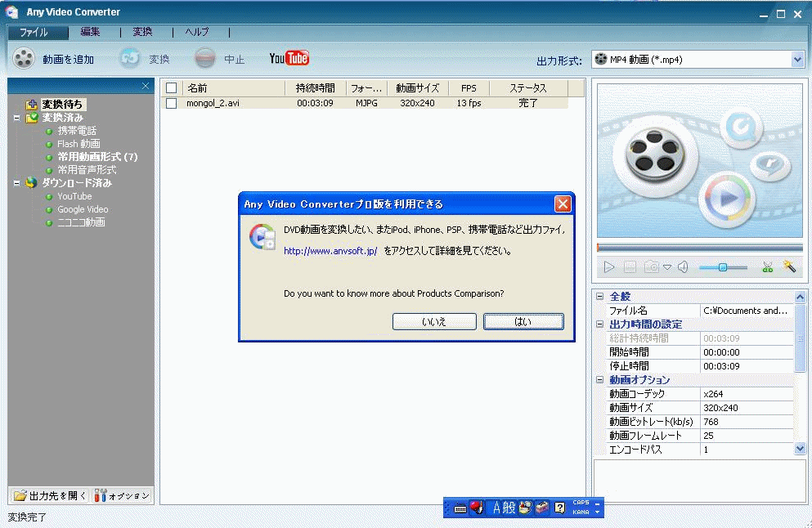Click the film reel add-video icon
812x528 pixels.
23,58
